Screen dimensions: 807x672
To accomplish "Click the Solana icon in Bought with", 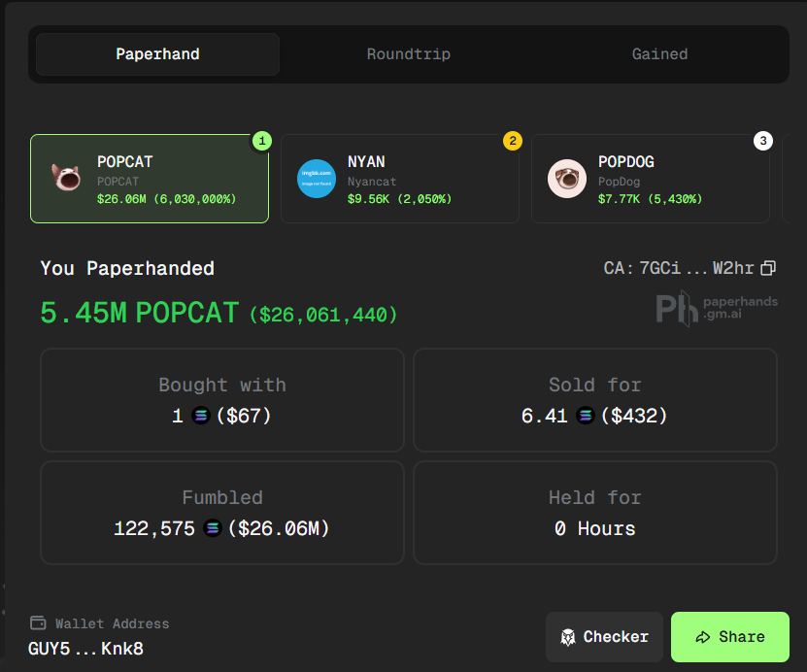I will click(201, 416).
